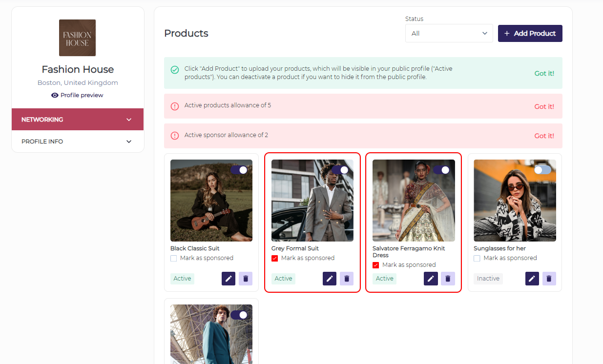Activate the Sunglasses for her toggle
The height and width of the screenshot is (364, 603).
(x=542, y=170)
